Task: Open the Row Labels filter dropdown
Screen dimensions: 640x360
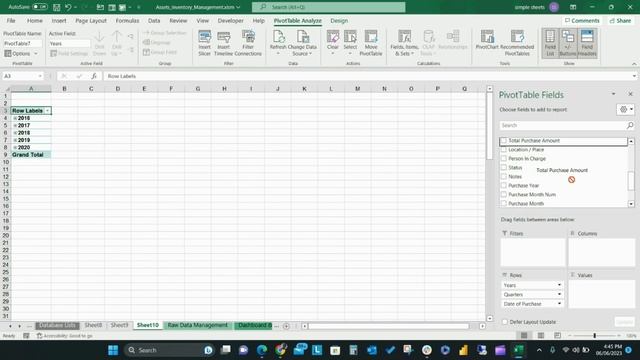Action: point(47,111)
